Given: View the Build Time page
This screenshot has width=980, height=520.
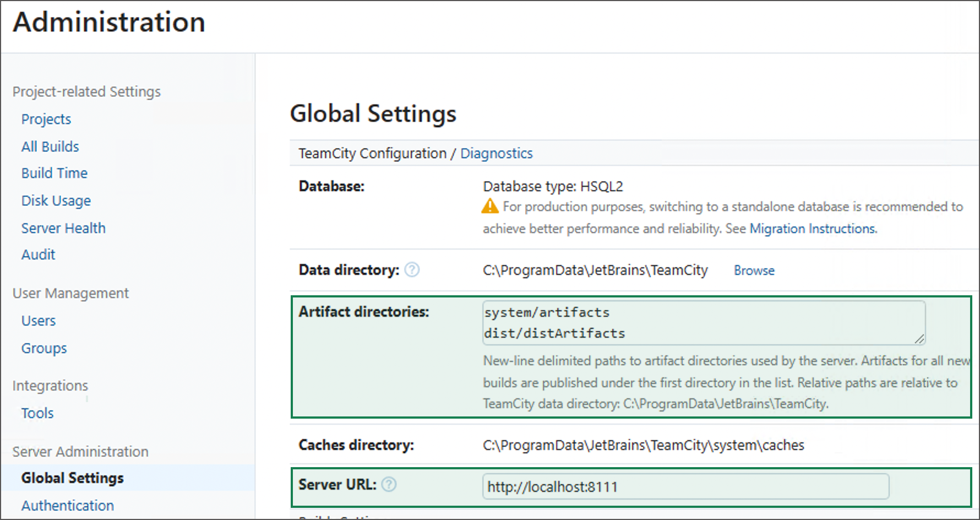Looking at the screenshot, I should coord(54,172).
